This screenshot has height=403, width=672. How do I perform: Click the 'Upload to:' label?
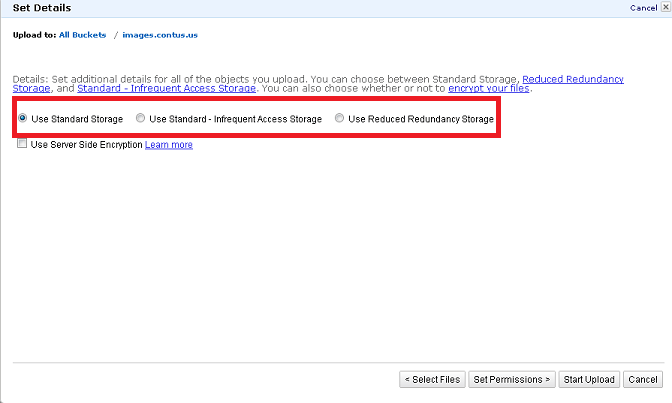coord(34,35)
